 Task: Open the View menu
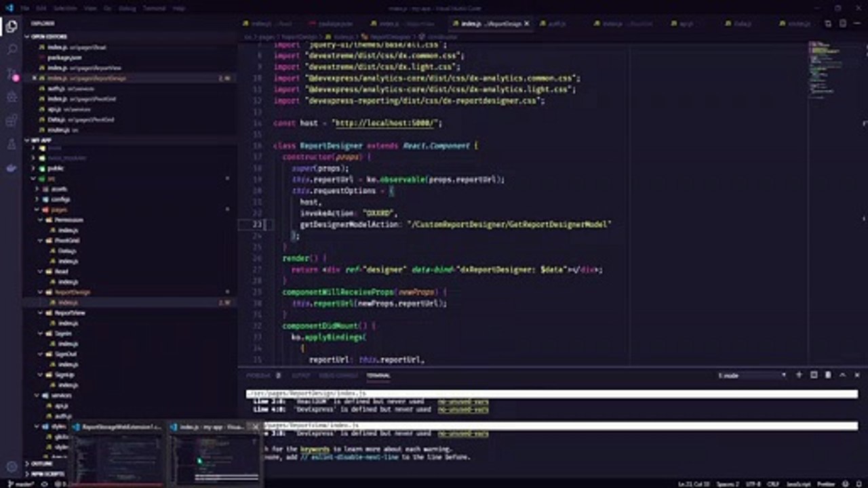[x=90, y=8]
